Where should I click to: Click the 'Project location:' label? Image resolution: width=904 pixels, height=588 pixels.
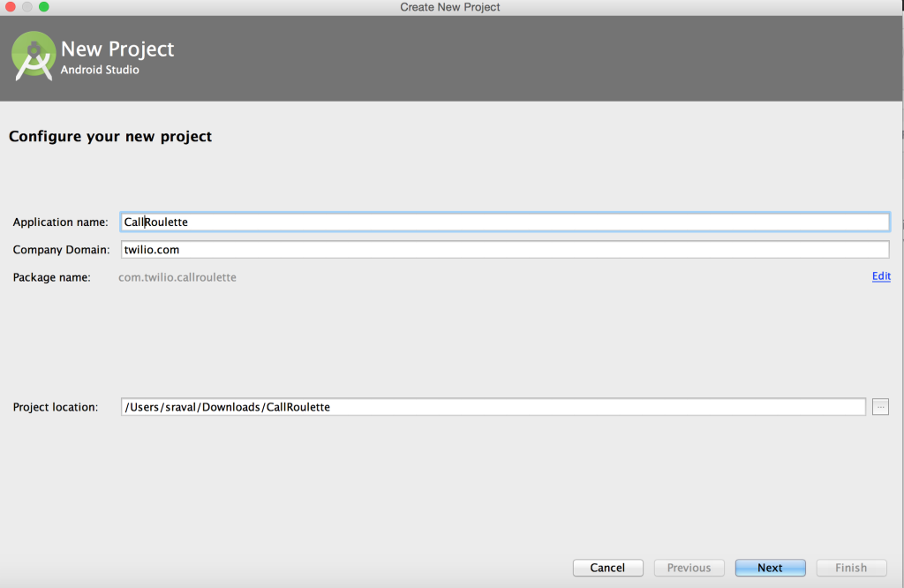[x=56, y=407]
